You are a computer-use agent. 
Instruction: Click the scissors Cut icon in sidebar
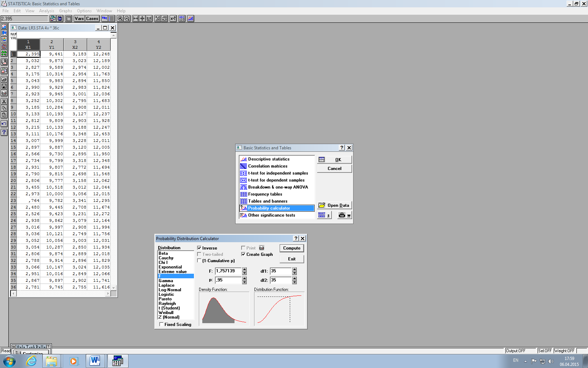pyautogui.click(x=4, y=101)
